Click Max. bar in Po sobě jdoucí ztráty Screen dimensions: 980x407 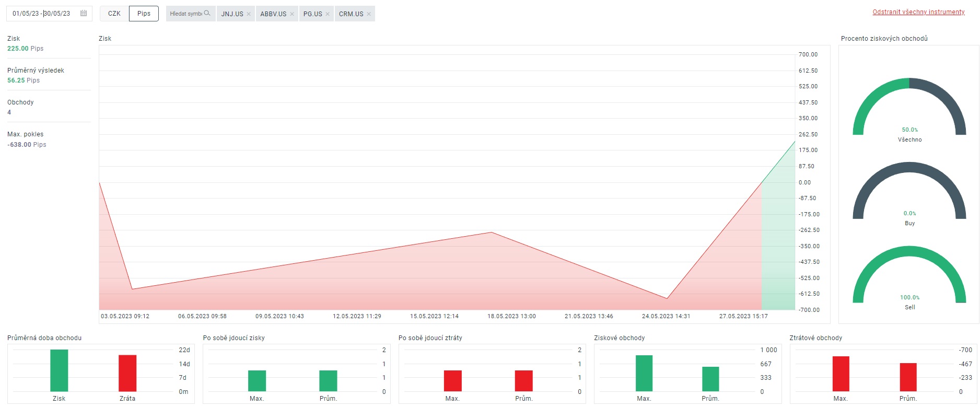pos(452,381)
